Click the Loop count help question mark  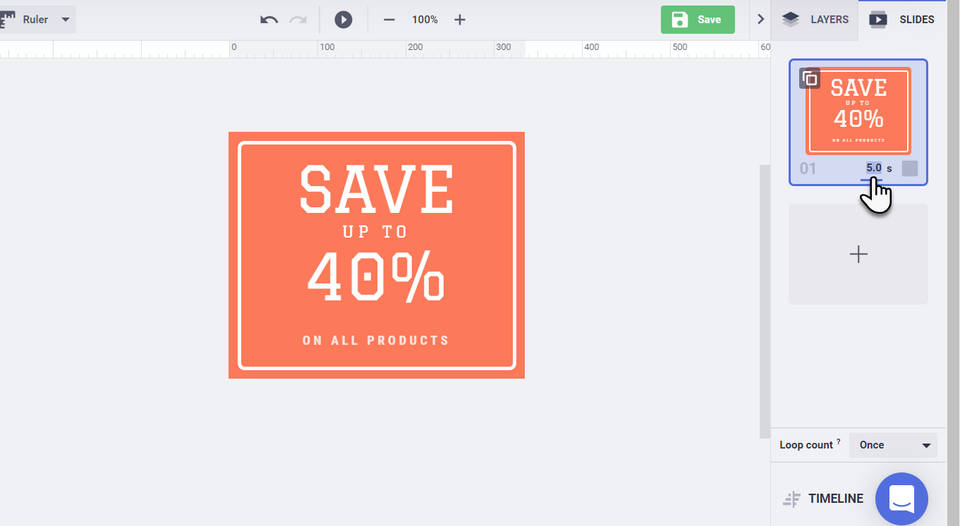click(838, 442)
